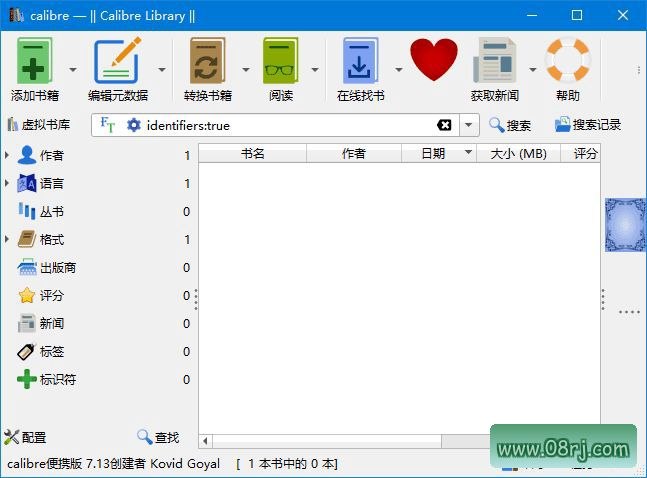Click the 查找 find button
Viewport: 647px width, 478px height.
pos(158,437)
